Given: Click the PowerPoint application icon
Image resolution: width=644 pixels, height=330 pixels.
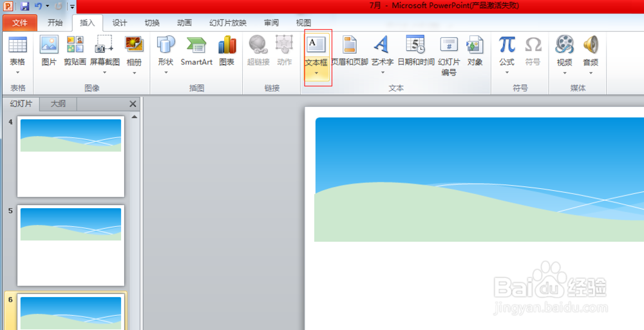Looking at the screenshot, I should coord(8,6).
